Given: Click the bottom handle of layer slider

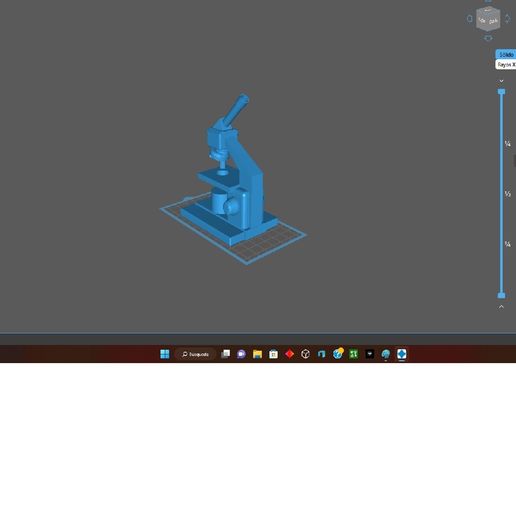Looking at the screenshot, I should (x=501, y=295).
